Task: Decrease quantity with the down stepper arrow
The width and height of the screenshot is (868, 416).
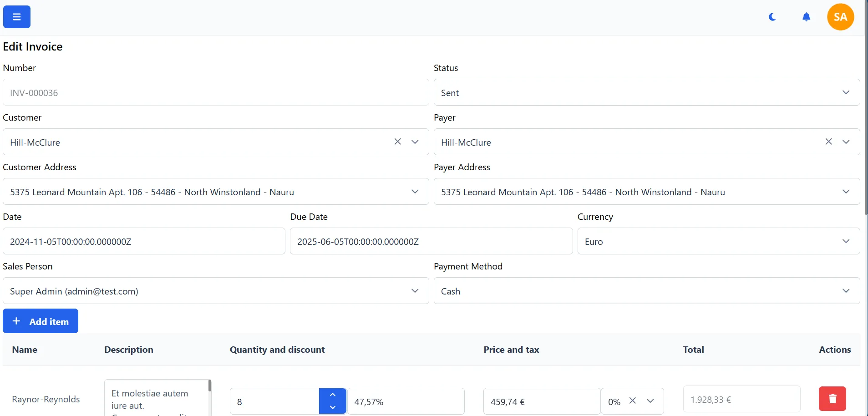Action: click(332, 407)
